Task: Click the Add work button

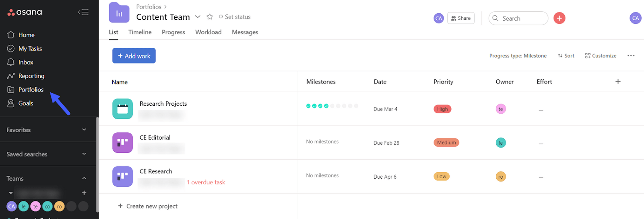Action: tap(134, 56)
